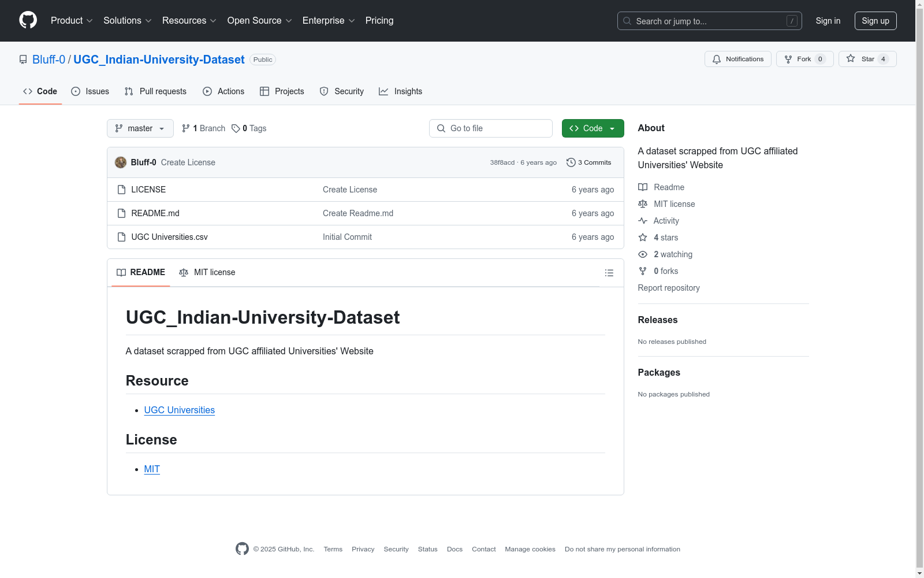Focus the Search or jump to field
The image size is (924, 578).
pos(710,21)
